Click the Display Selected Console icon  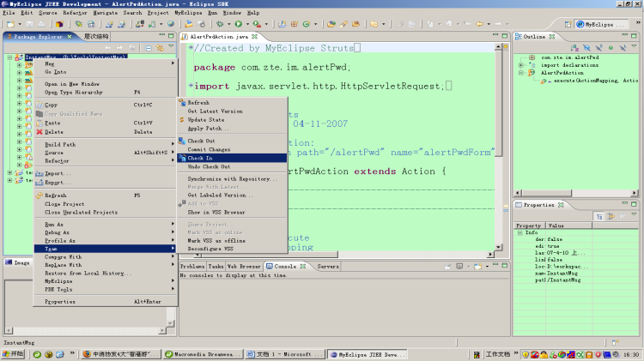[x=459, y=266]
